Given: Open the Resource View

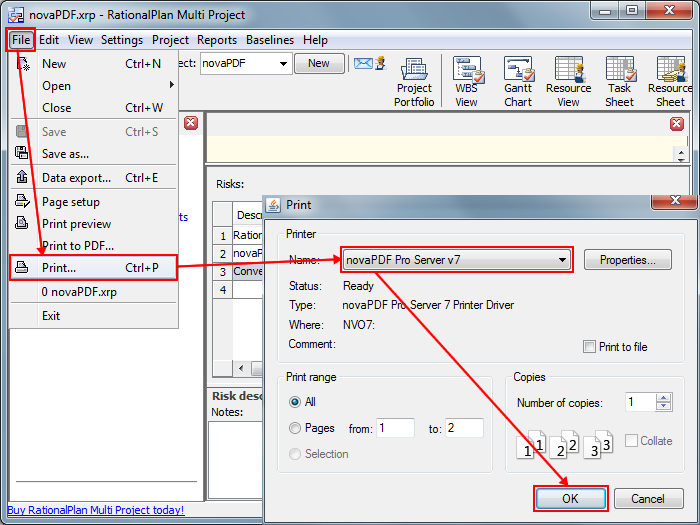Looking at the screenshot, I should pos(568,82).
